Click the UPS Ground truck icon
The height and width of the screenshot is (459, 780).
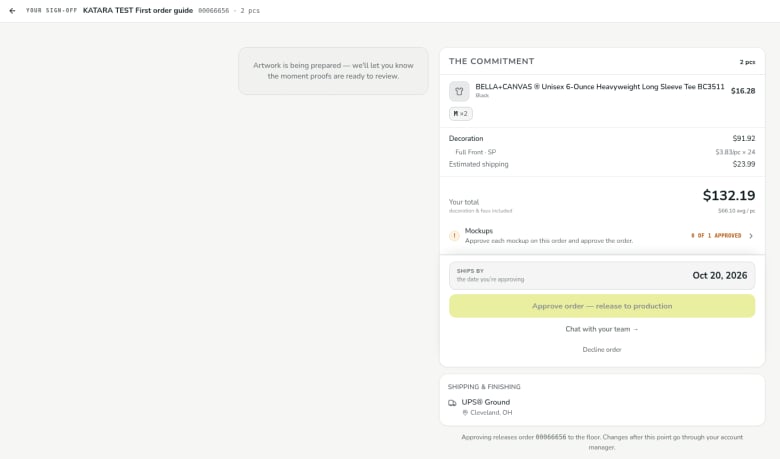click(x=452, y=403)
